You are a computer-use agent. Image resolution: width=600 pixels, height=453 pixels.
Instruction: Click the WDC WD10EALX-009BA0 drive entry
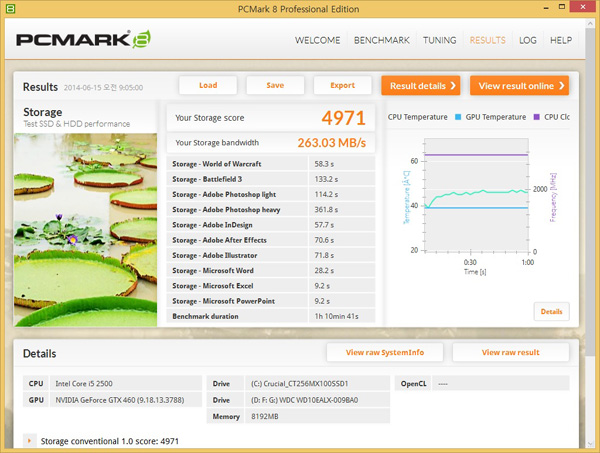tap(304, 400)
